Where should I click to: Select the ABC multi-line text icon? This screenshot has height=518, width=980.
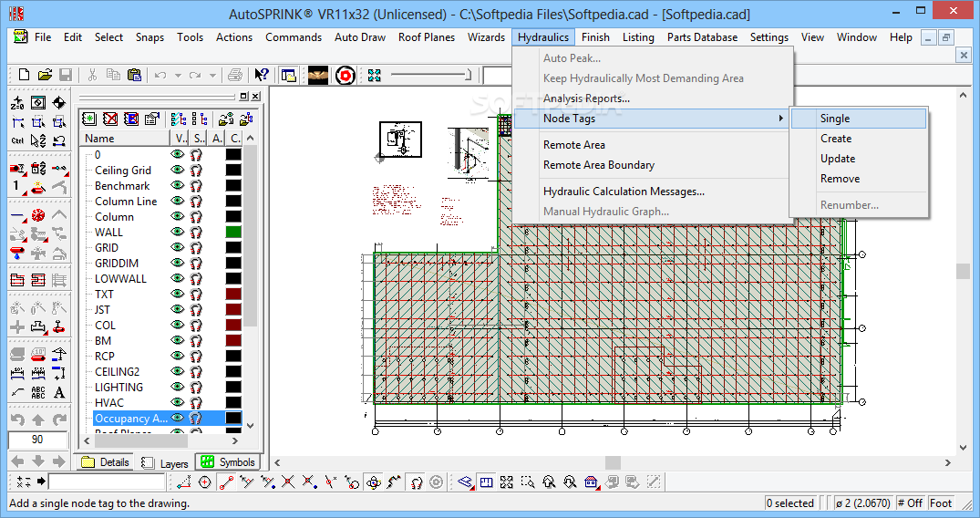[38, 393]
